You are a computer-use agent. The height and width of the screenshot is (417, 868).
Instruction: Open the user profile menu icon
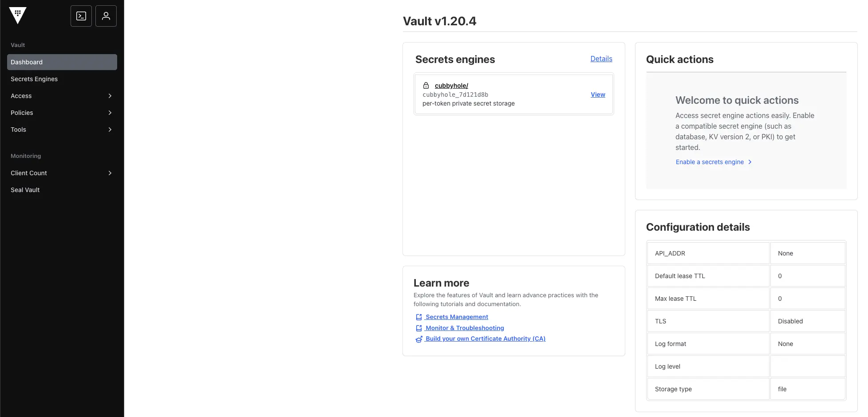tap(106, 16)
